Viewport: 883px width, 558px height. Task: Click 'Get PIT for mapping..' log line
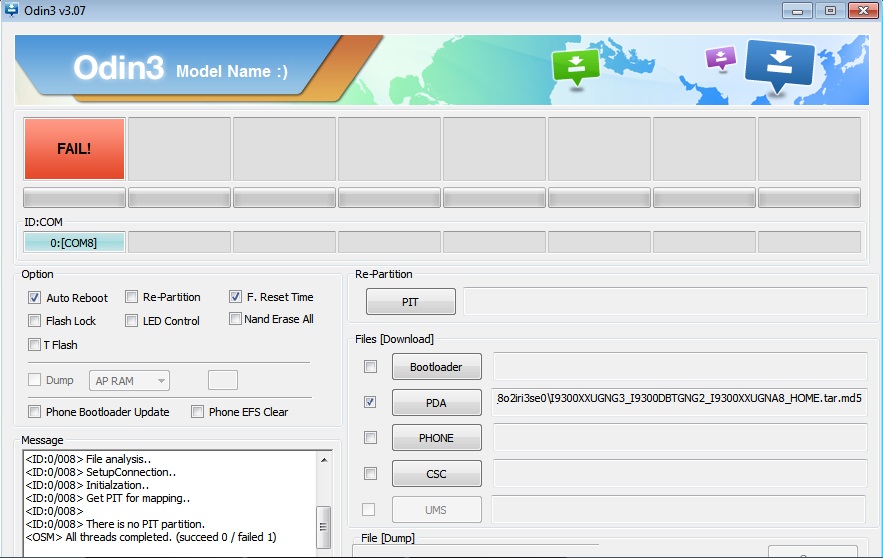108,498
